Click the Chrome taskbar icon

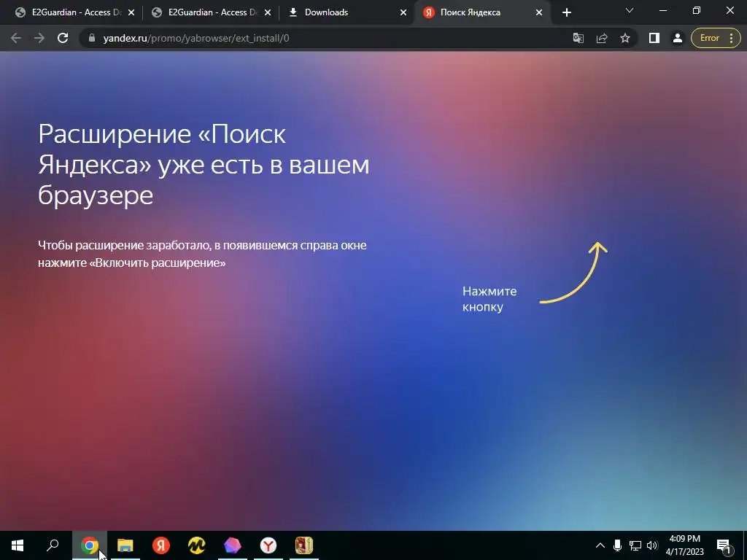90,545
